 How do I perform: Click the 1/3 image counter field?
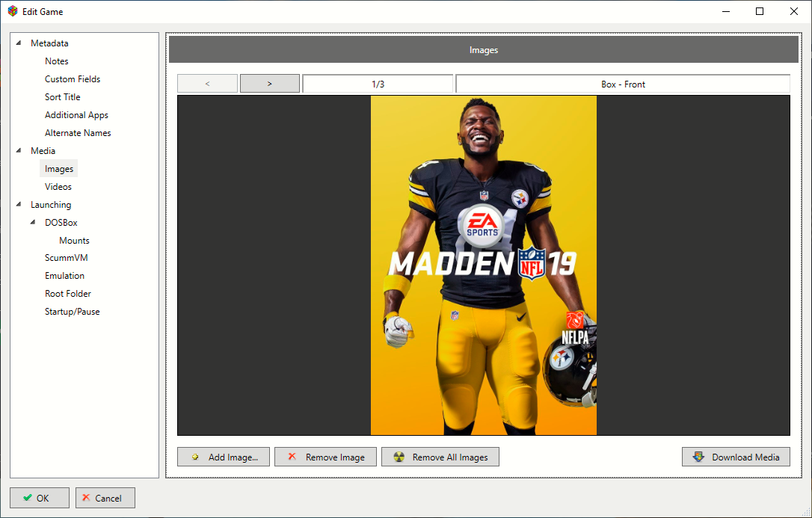[378, 84]
